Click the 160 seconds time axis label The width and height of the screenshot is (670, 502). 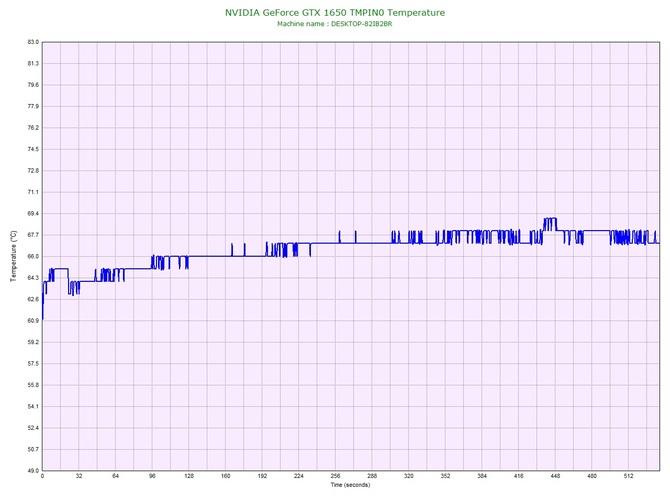[x=226, y=476]
